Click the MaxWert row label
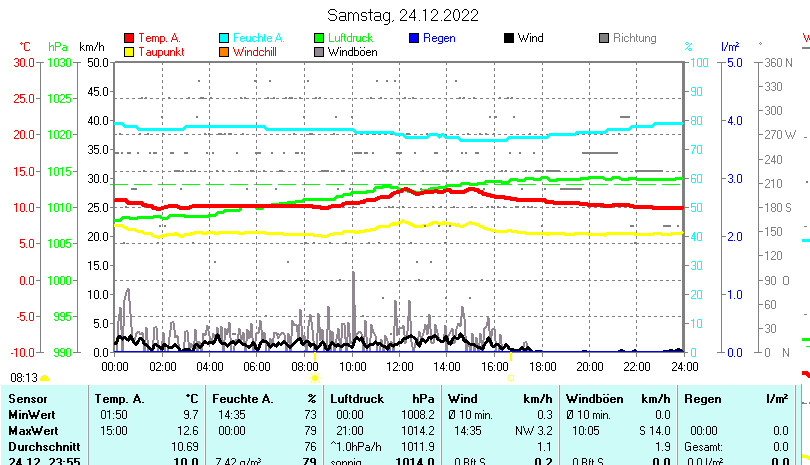 click(x=31, y=430)
